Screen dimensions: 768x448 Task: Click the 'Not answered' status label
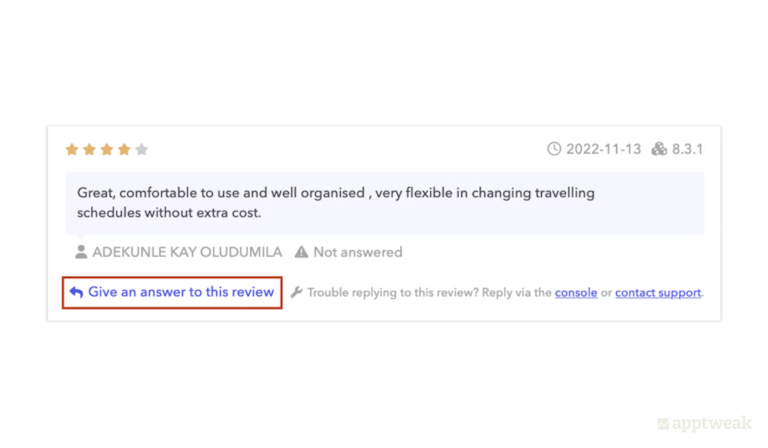[357, 252]
